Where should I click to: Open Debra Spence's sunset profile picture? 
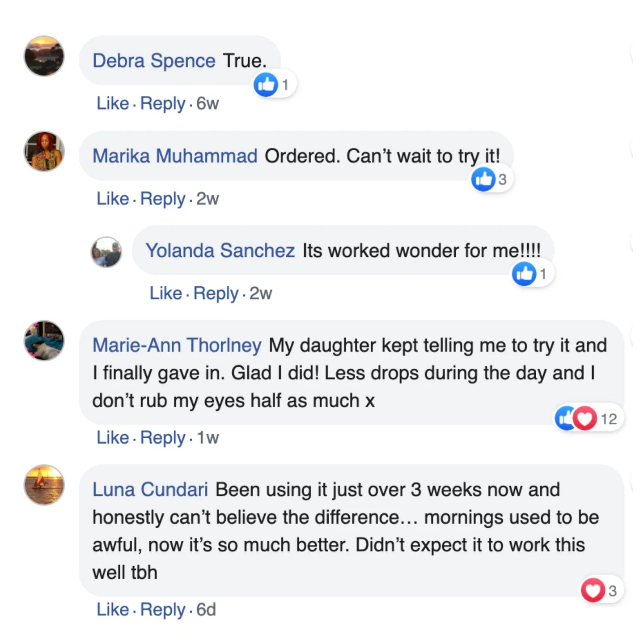44,56
